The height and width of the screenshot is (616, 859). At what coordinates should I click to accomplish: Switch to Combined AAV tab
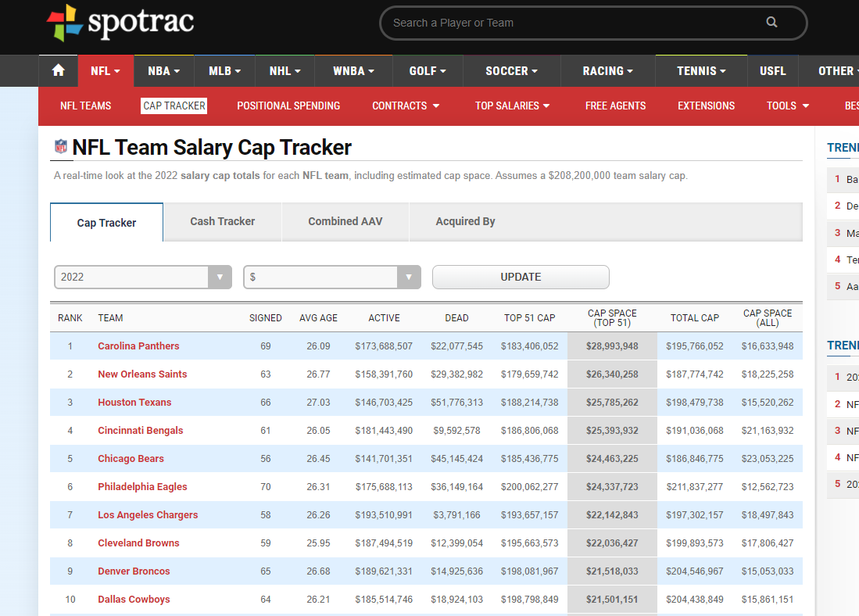345,221
